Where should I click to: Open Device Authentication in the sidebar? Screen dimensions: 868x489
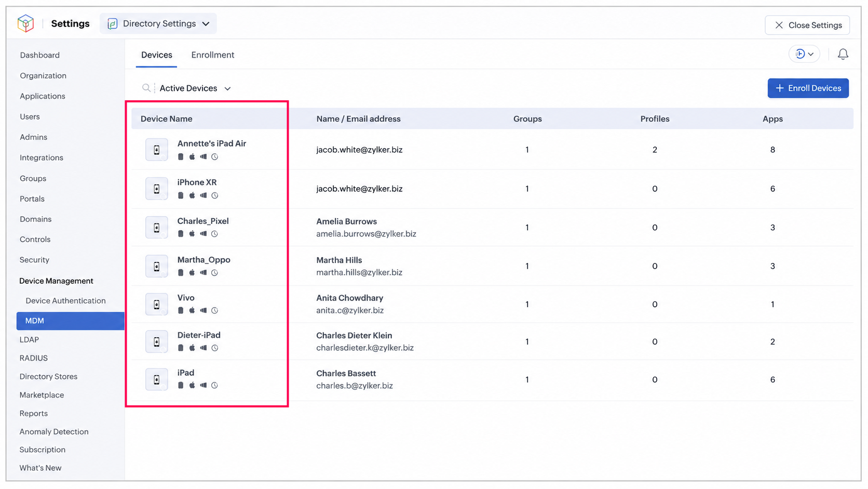[65, 300]
